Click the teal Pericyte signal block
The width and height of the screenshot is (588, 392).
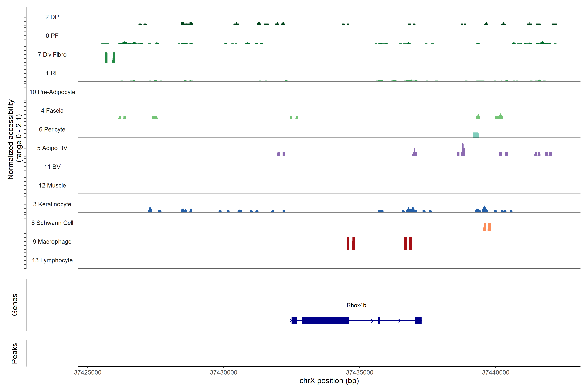point(476,135)
